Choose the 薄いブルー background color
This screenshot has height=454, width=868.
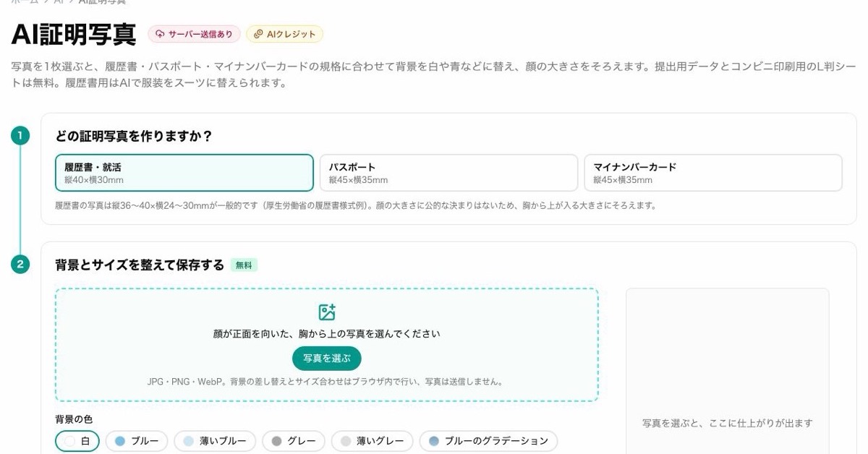(x=215, y=441)
